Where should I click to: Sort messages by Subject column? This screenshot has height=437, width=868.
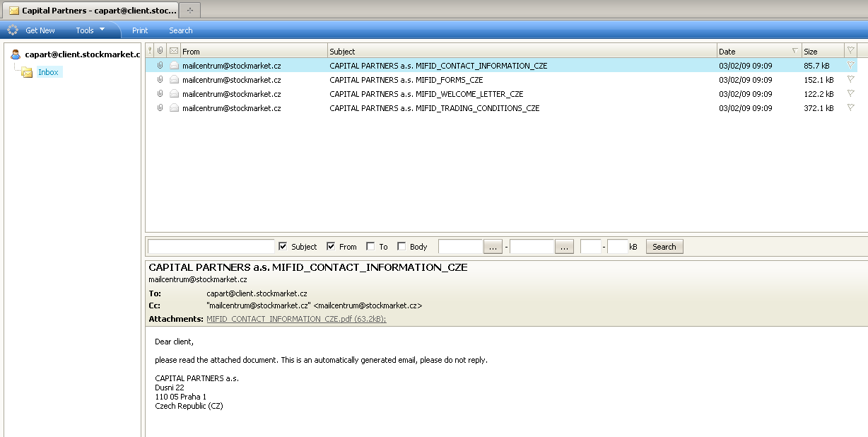coord(522,51)
